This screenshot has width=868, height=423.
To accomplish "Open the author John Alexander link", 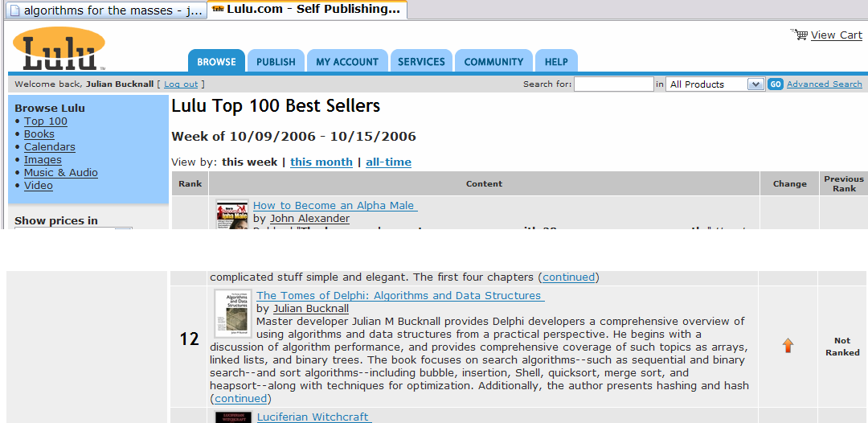I will click(309, 218).
